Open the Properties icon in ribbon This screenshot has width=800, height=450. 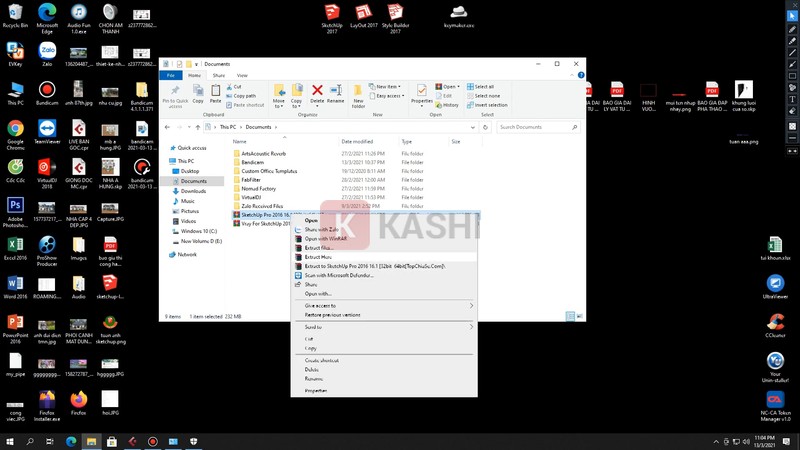(x=422, y=94)
